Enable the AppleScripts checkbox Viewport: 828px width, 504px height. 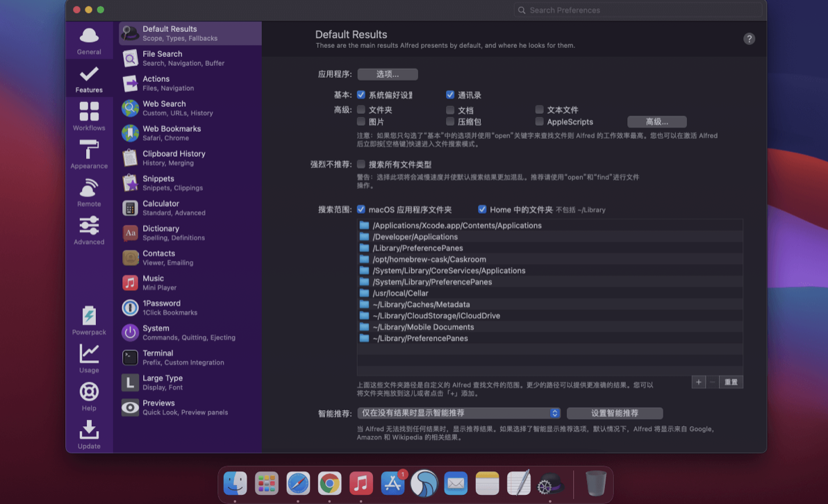[540, 121]
